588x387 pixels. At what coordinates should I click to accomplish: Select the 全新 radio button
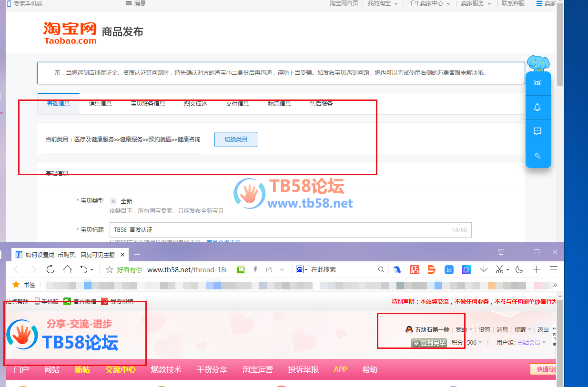click(x=113, y=201)
